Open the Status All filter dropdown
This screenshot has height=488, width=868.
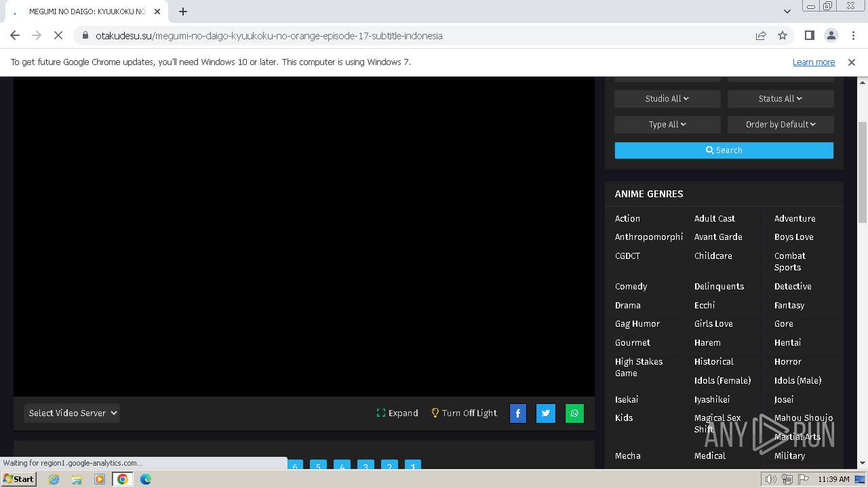(x=781, y=98)
